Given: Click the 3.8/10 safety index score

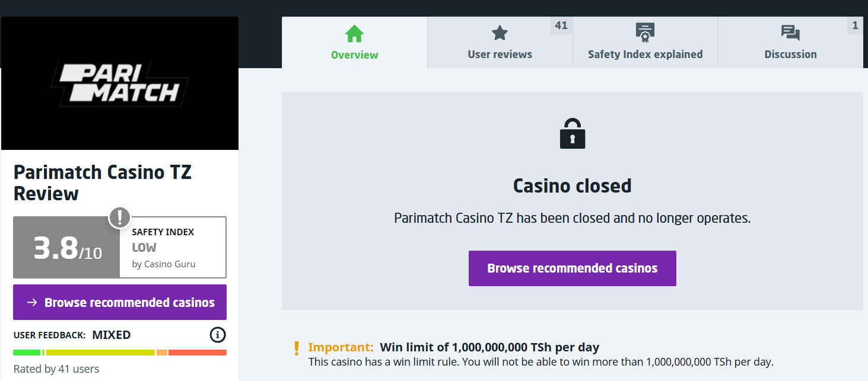Looking at the screenshot, I should [x=67, y=248].
